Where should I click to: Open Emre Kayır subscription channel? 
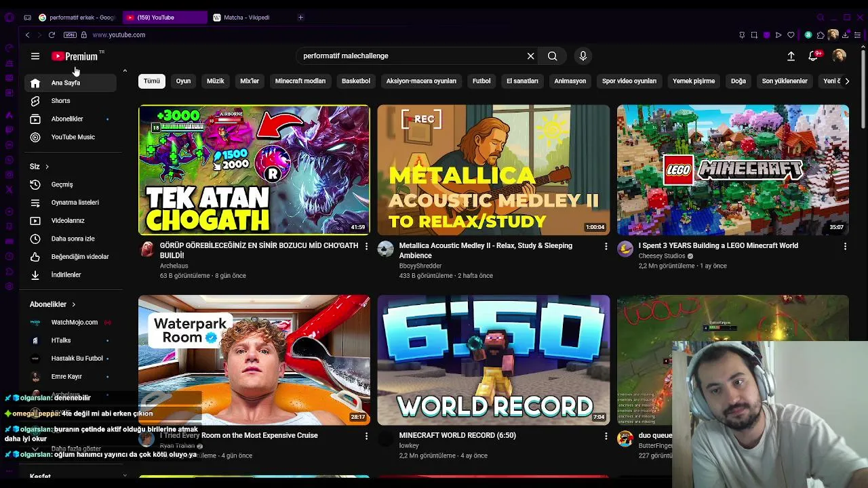[71, 376]
